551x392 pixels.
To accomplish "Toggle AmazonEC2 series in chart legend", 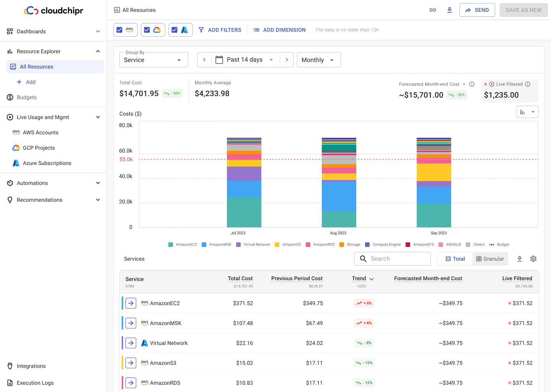I will pos(183,245).
